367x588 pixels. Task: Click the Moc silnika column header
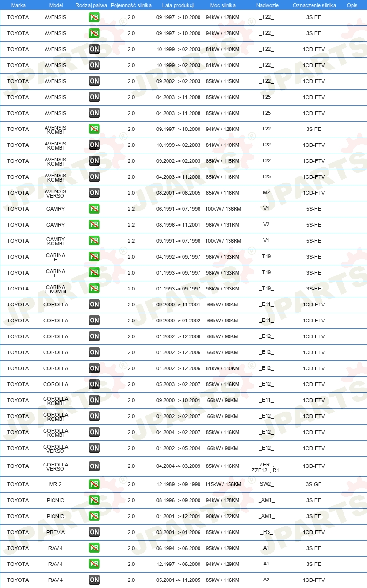223,5
